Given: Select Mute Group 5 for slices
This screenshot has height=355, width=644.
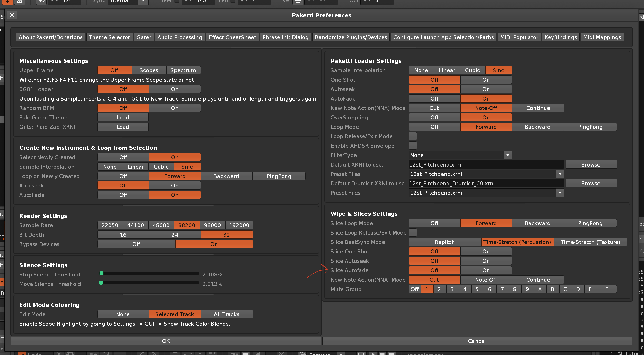Looking at the screenshot, I should (477, 289).
